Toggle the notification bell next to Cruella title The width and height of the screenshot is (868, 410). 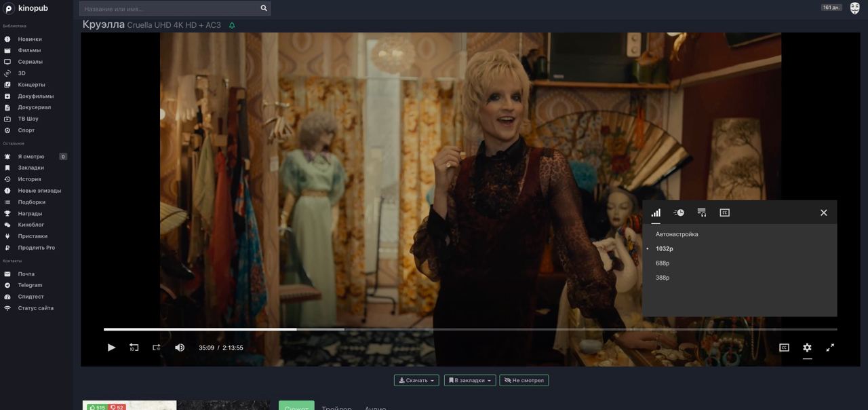(232, 26)
